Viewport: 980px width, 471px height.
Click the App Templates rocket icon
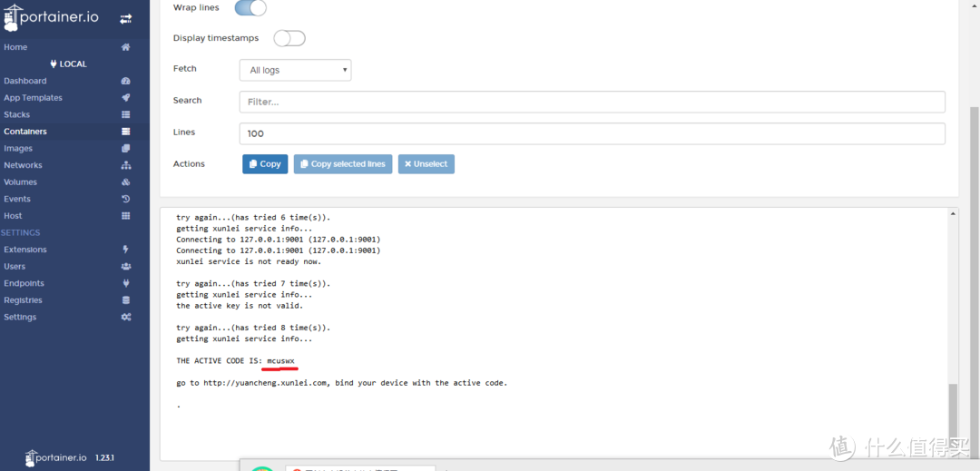pos(125,98)
